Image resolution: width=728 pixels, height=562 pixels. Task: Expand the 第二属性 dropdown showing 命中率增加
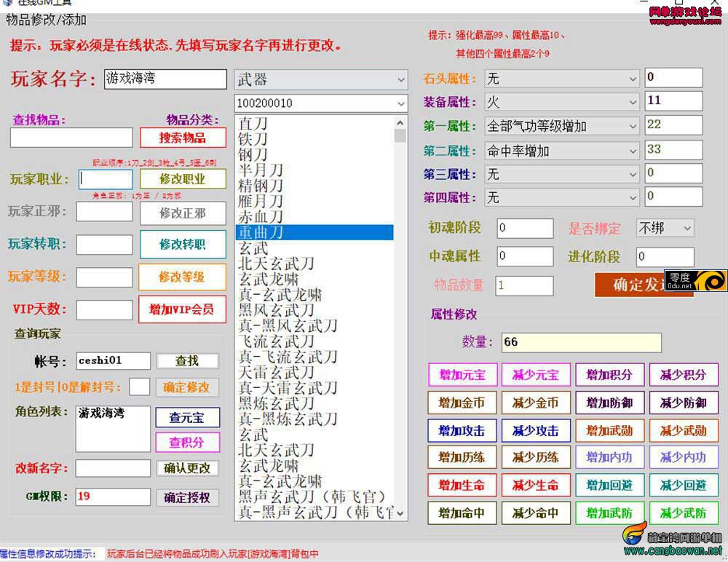point(562,151)
